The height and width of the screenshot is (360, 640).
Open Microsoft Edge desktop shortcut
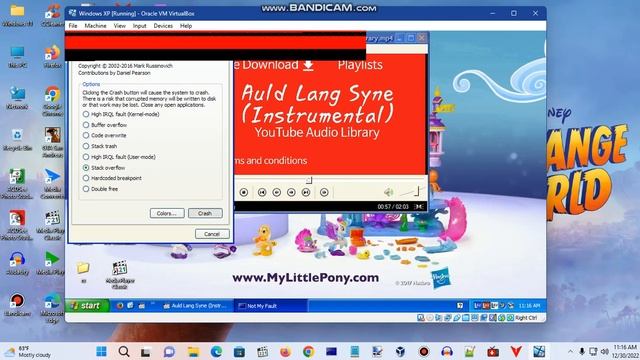(x=53, y=307)
